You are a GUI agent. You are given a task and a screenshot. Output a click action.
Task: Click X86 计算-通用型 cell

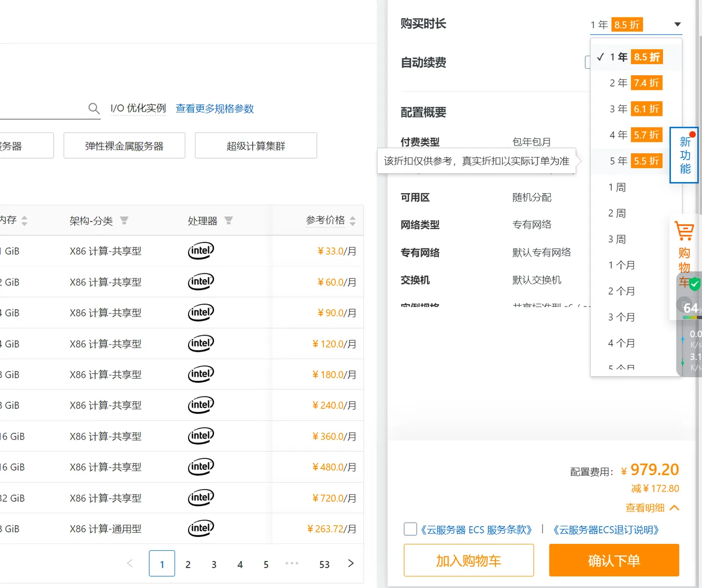[x=105, y=529]
